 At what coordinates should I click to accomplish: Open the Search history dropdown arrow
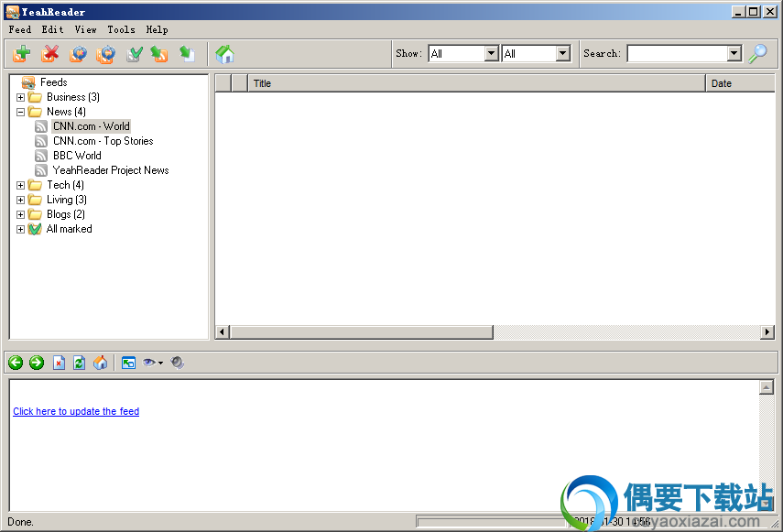tap(734, 53)
